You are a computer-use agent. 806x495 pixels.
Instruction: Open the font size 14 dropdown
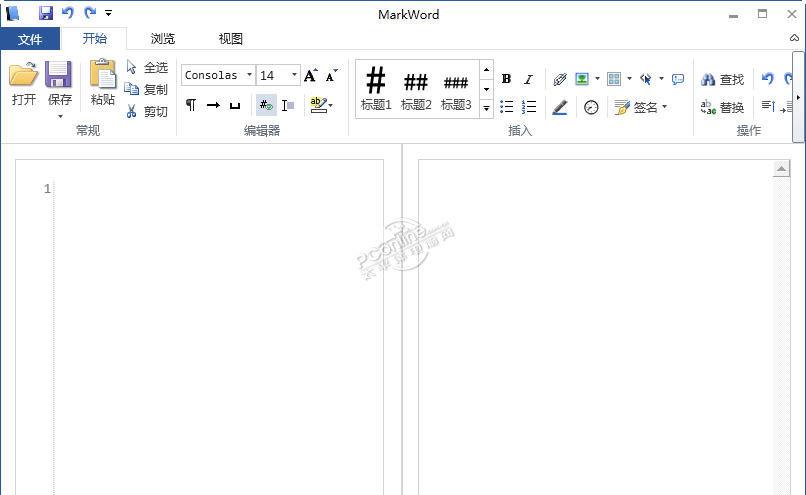295,75
